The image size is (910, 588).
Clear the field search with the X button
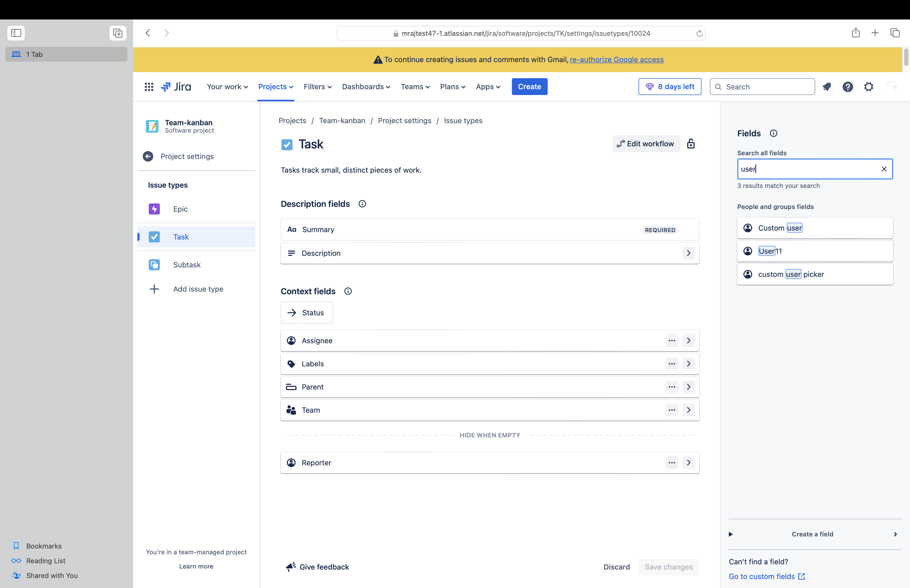click(x=884, y=169)
